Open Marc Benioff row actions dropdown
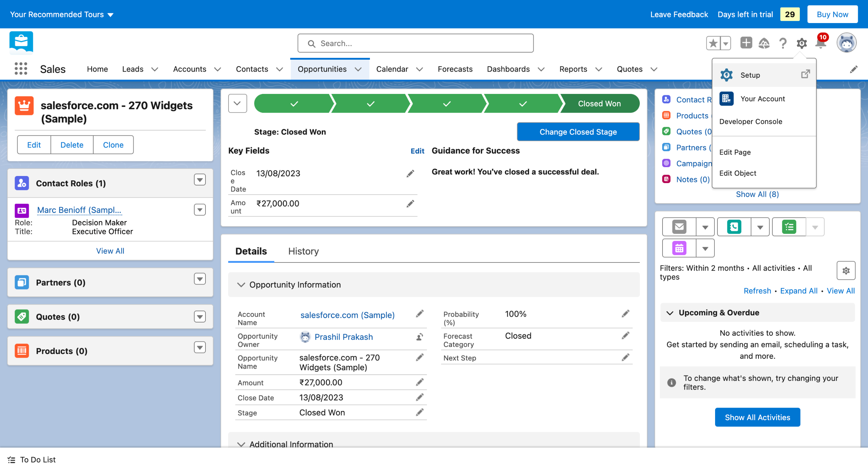Viewport: 868px width, 471px height. 200,210
